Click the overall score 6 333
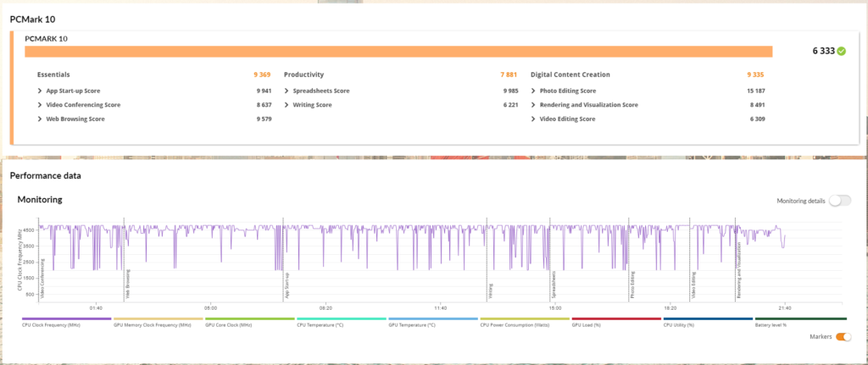 click(824, 52)
